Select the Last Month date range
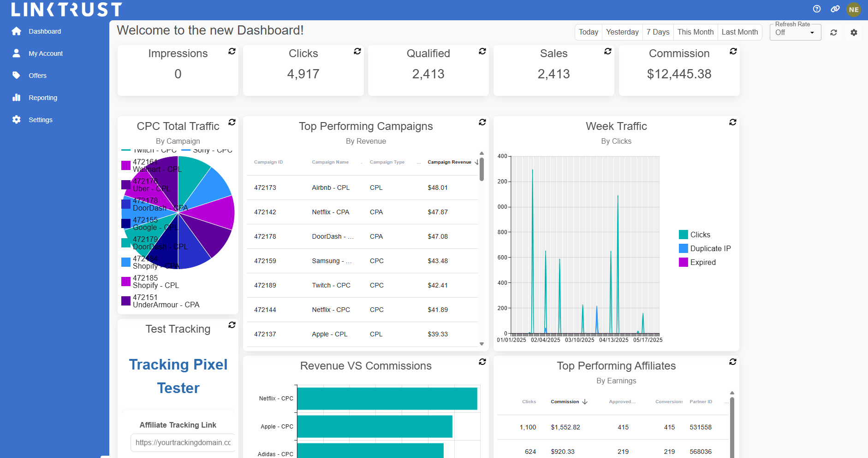 [x=739, y=32]
